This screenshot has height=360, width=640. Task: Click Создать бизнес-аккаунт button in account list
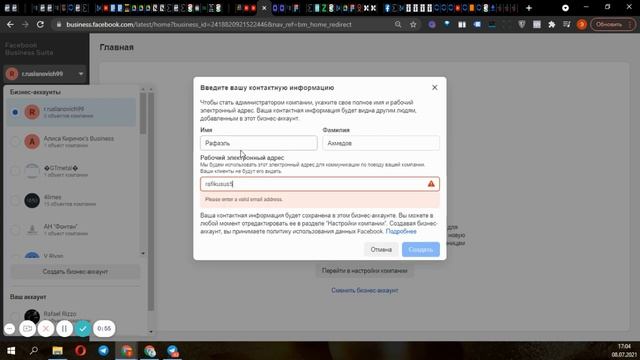[x=75, y=272]
